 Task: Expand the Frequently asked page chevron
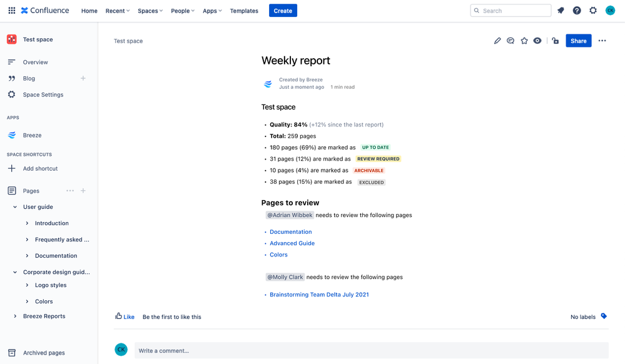(x=27, y=240)
